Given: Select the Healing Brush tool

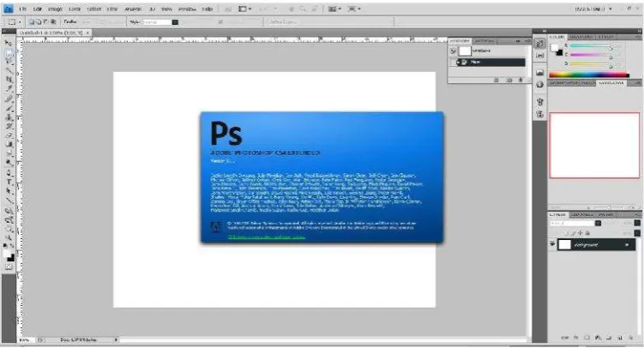Looking at the screenshot, I should (9, 99).
